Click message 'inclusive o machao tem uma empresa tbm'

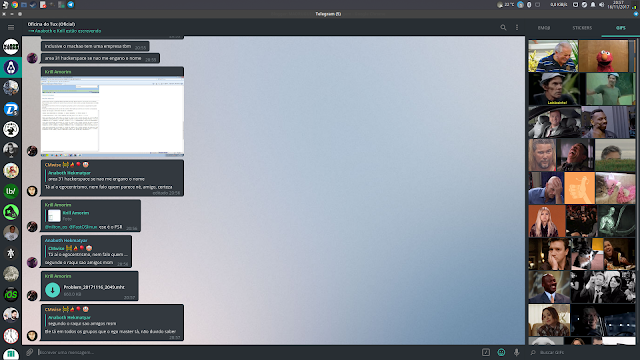95,46
